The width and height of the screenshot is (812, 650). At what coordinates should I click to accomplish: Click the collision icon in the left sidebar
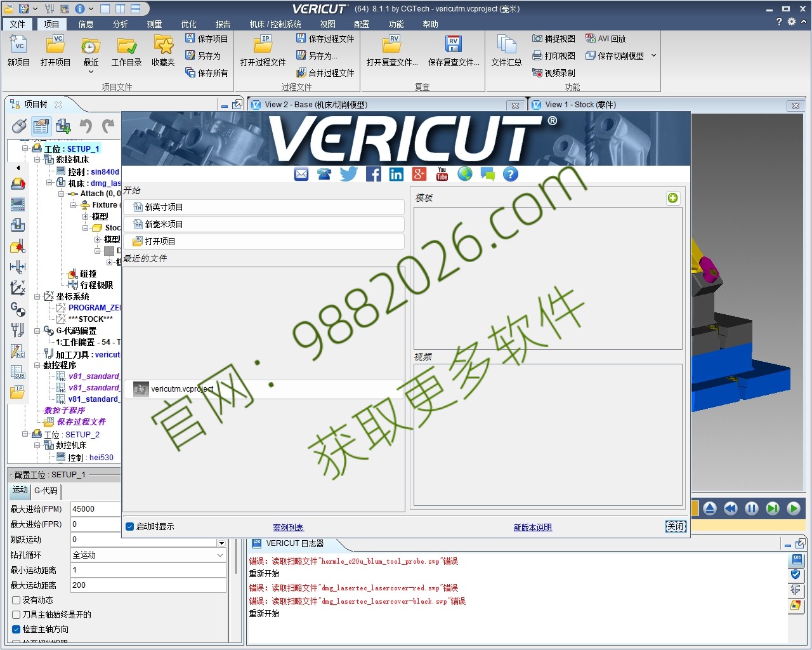pos(18,246)
